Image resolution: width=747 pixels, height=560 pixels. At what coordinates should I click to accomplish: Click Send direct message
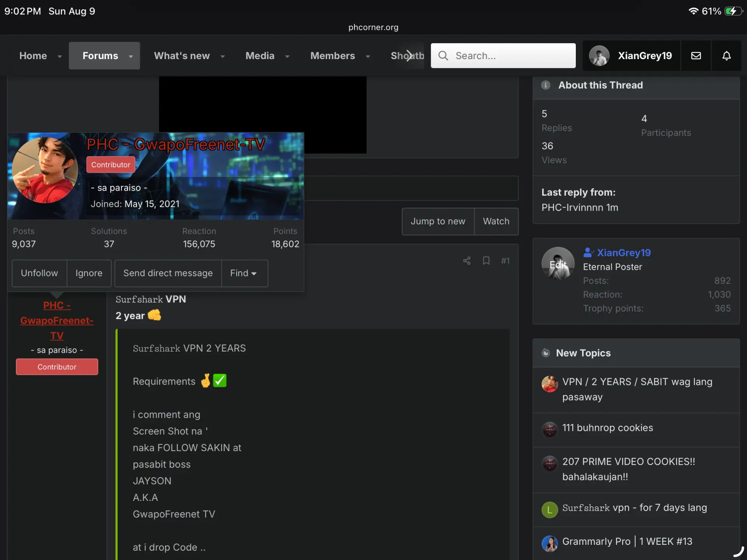tap(168, 273)
